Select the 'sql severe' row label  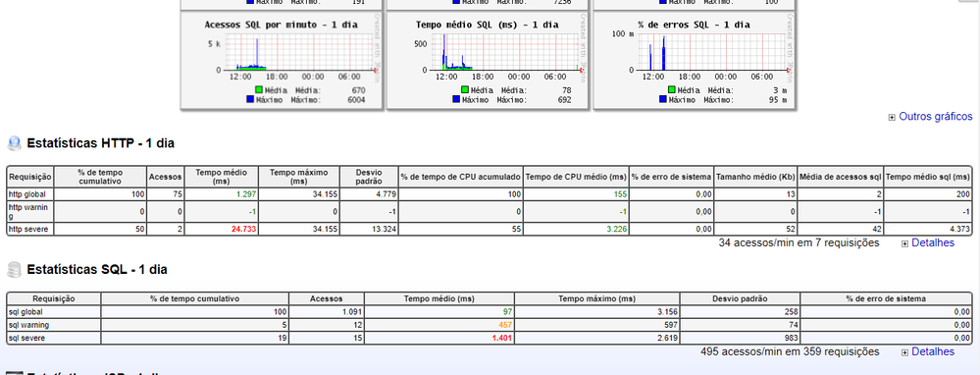pyautogui.click(x=26, y=339)
